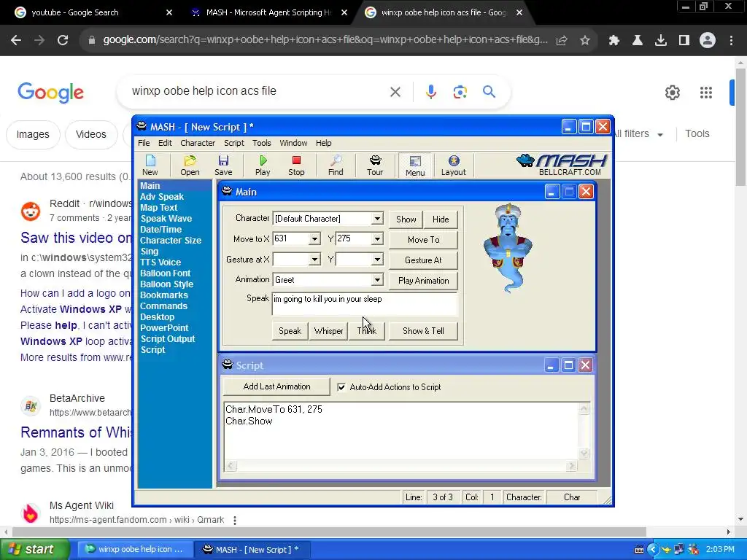
Task: Open the Google apps grid icon
Action: (x=706, y=93)
